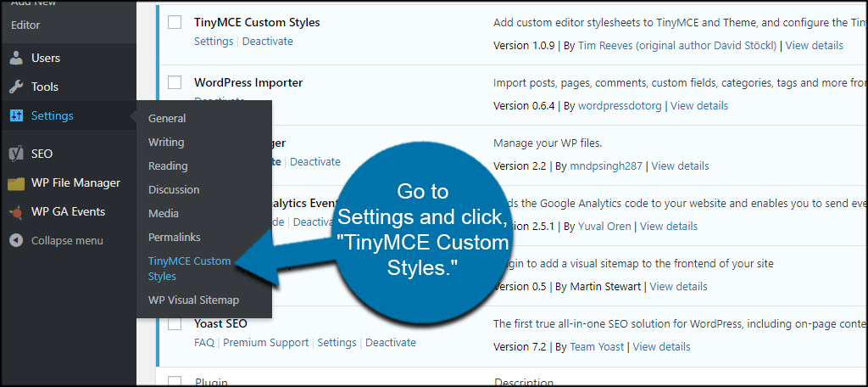This screenshot has width=868, height=387.
Task: Click Collapse menu text
Action: click(67, 241)
